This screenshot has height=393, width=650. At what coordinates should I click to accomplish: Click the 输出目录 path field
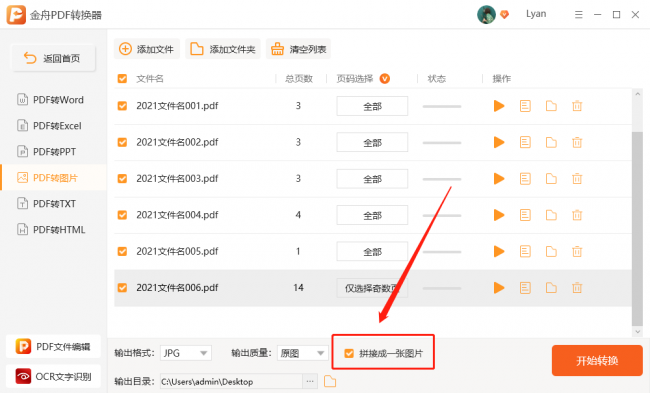pos(231,381)
